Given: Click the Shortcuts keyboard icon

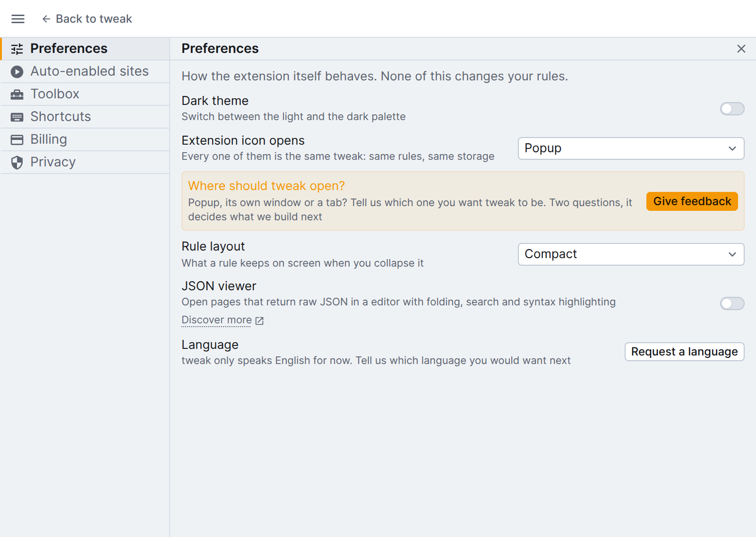Looking at the screenshot, I should [x=17, y=117].
